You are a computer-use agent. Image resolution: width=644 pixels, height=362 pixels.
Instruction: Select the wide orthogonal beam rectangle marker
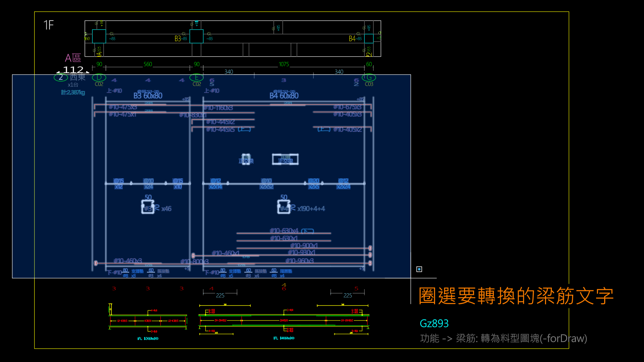click(x=285, y=159)
